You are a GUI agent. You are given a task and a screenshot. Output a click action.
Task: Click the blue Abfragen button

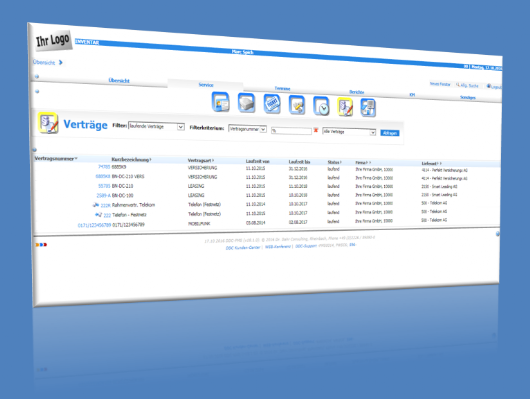pos(390,133)
